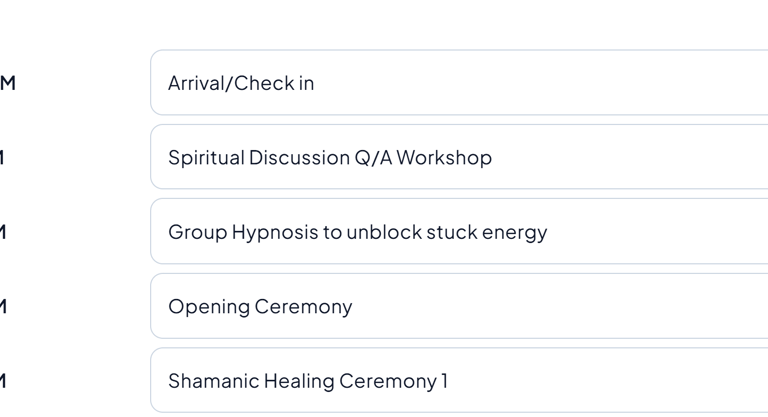Viewport: 768px width, 417px height.
Task: Click the Arrival/Check in input field
Action: pos(460,83)
